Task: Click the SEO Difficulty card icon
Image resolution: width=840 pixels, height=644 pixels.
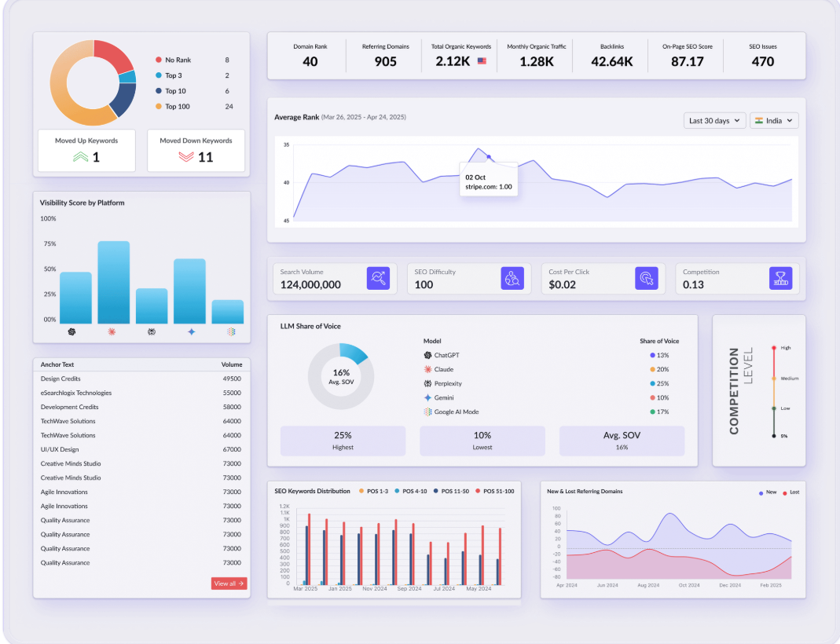Action: click(512, 279)
